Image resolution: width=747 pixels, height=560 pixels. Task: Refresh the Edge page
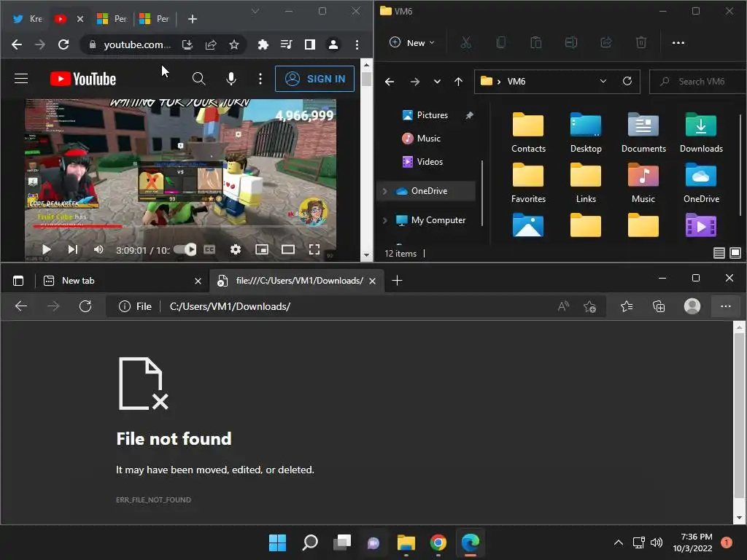(x=85, y=306)
